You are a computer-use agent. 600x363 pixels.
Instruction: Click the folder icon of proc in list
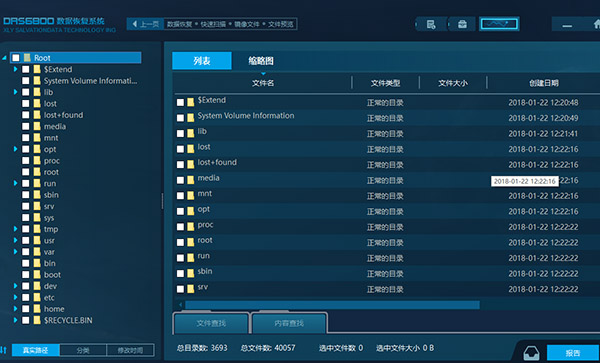pyautogui.click(x=190, y=227)
